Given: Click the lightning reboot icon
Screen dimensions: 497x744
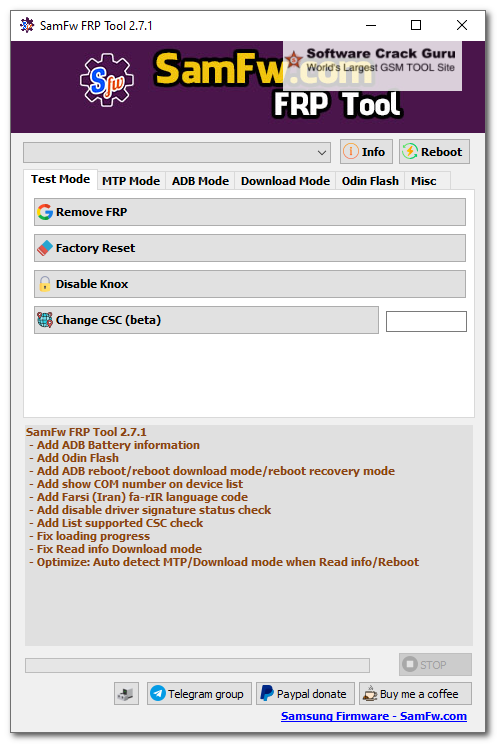Looking at the screenshot, I should tap(410, 152).
